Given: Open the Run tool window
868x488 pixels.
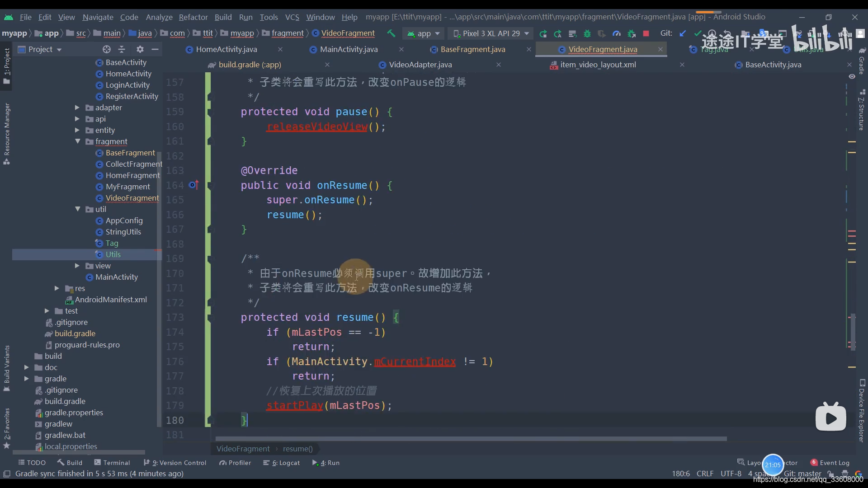Looking at the screenshot, I should (326, 463).
